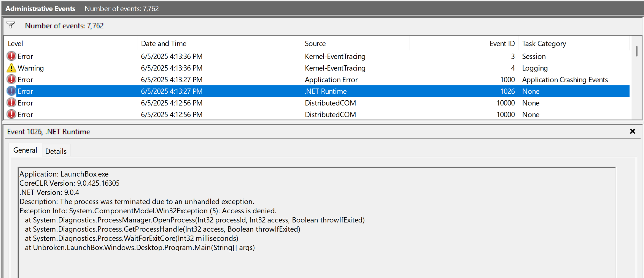Screen dimensions: 644x278
Task: Switch to the Details tab
Action: pyautogui.click(x=56, y=151)
